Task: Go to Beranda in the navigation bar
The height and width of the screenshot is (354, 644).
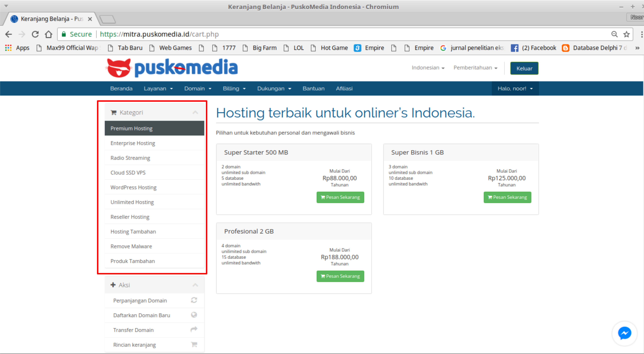Action: [121, 88]
